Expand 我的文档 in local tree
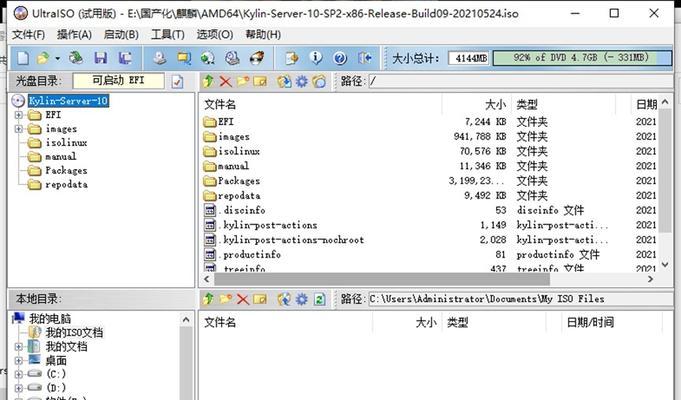This screenshot has height=400, width=681. pos(19,347)
